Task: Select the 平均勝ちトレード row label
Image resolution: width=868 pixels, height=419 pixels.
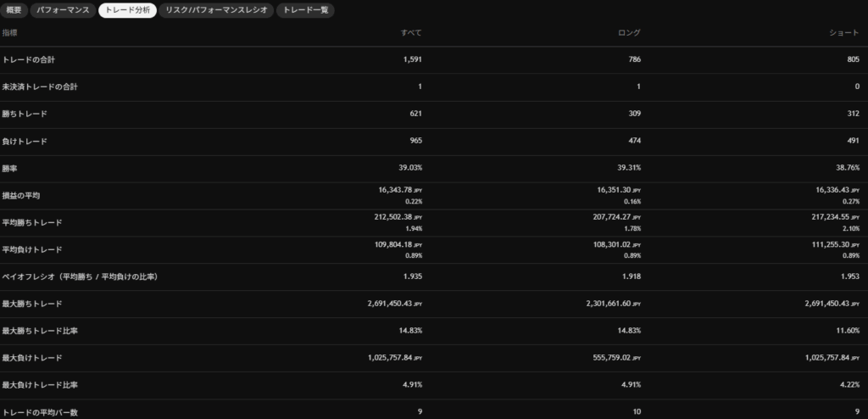Action: (32, 223)
